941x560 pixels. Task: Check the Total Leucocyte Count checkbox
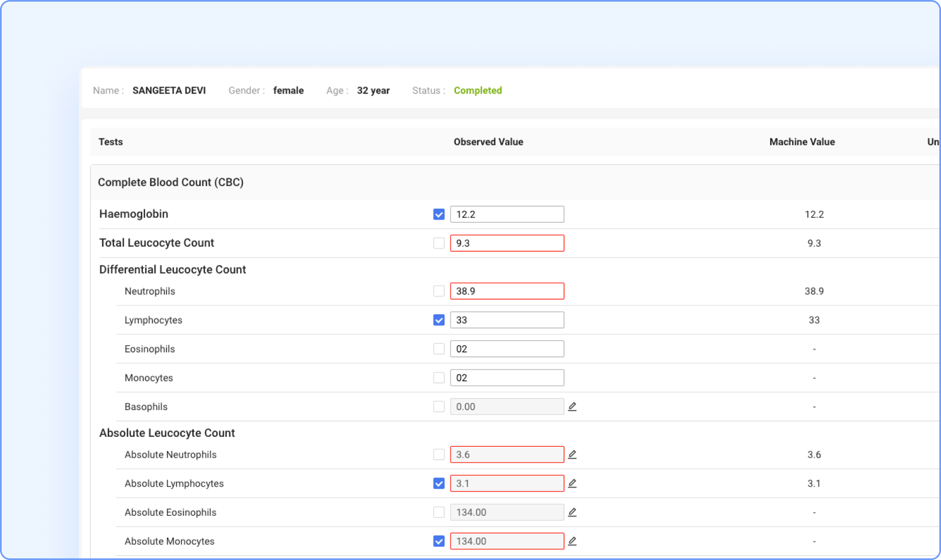pos(438,243)
